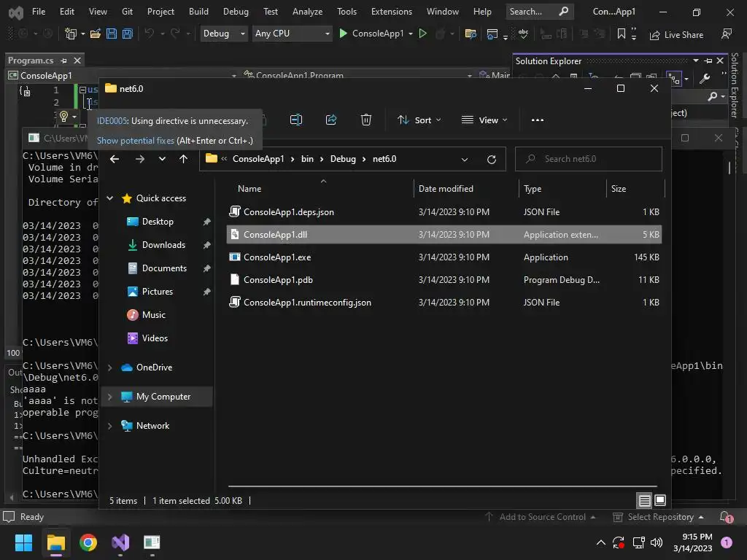Click the Find in Files folder icon
This screenshot has height=560, width=747.
(x=471, y=34)
